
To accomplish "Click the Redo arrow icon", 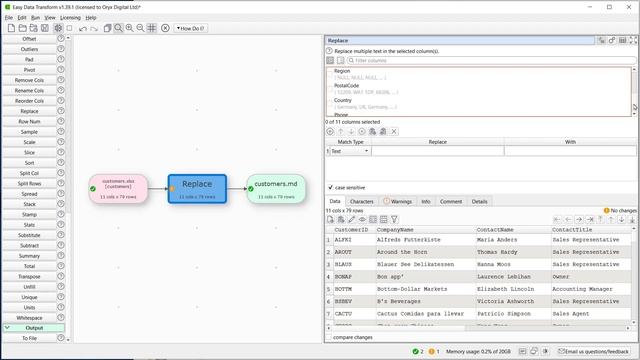I will [x=94, y=29].
